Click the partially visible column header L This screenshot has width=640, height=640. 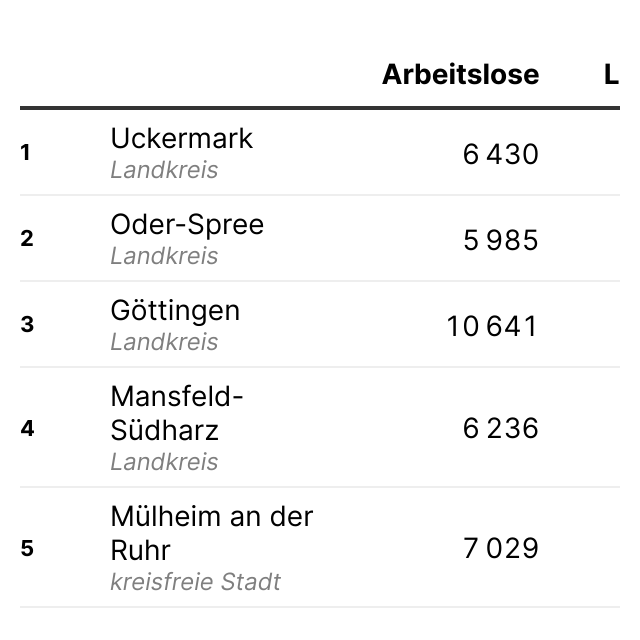point(611,75)
